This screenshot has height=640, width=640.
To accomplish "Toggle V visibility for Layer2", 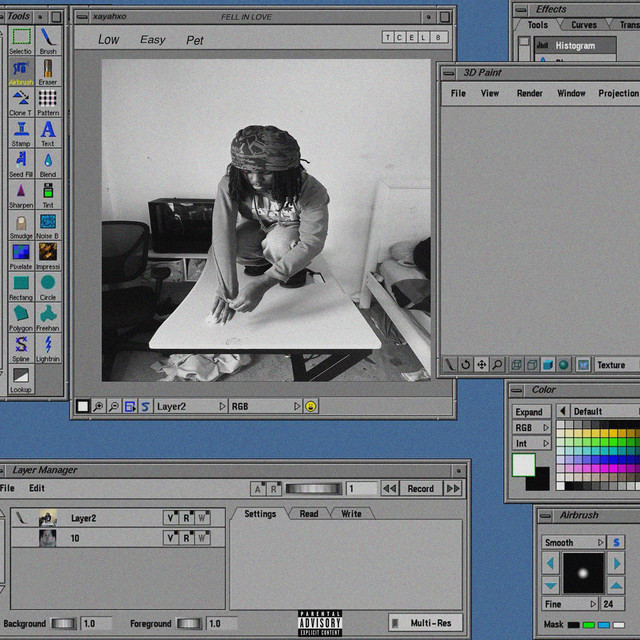I will (171, 518).
